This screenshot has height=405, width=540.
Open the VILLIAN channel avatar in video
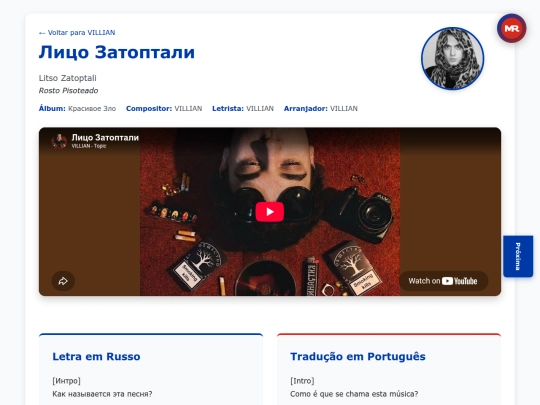pyautogui.click(x=59, y=141)
